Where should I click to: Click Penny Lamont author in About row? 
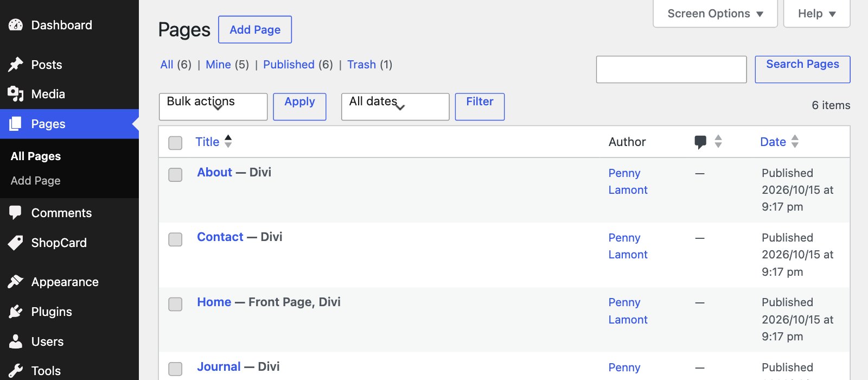(628, 181)
